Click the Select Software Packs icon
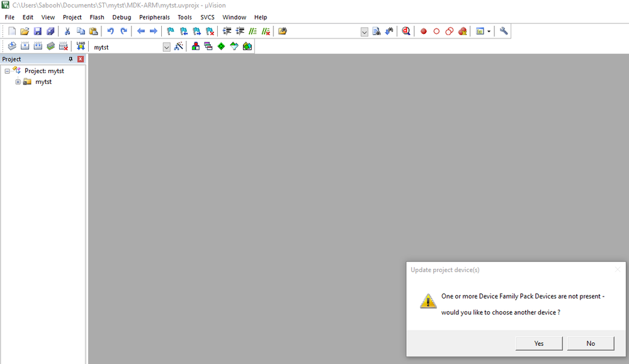629x364 pixels. click(x=234, y=47)
